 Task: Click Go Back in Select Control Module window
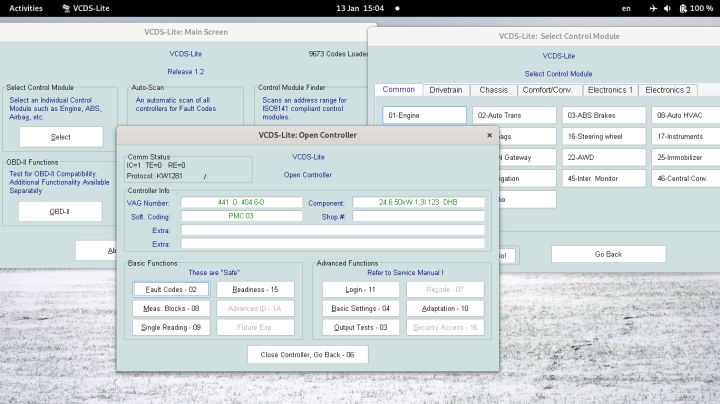tap(608, 254)
